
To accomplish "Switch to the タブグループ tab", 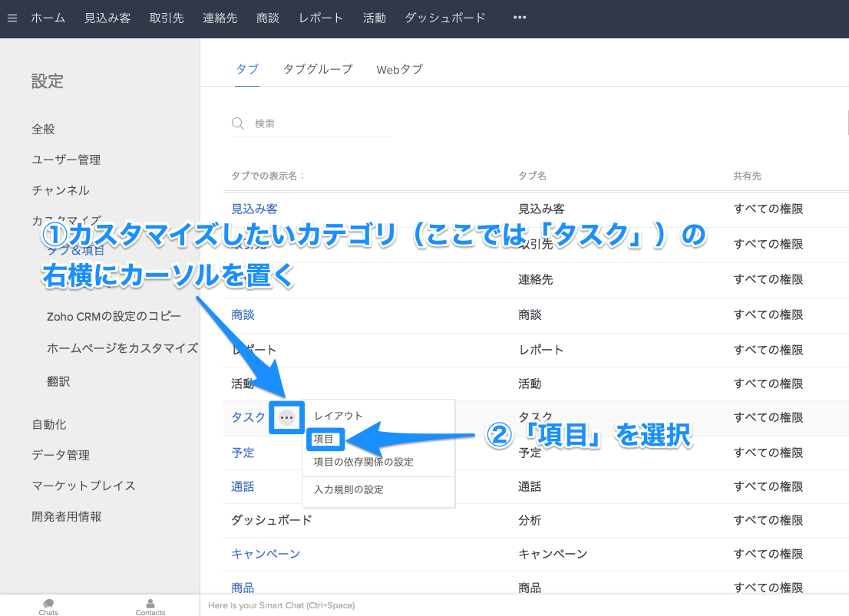I will click(318, 69).
